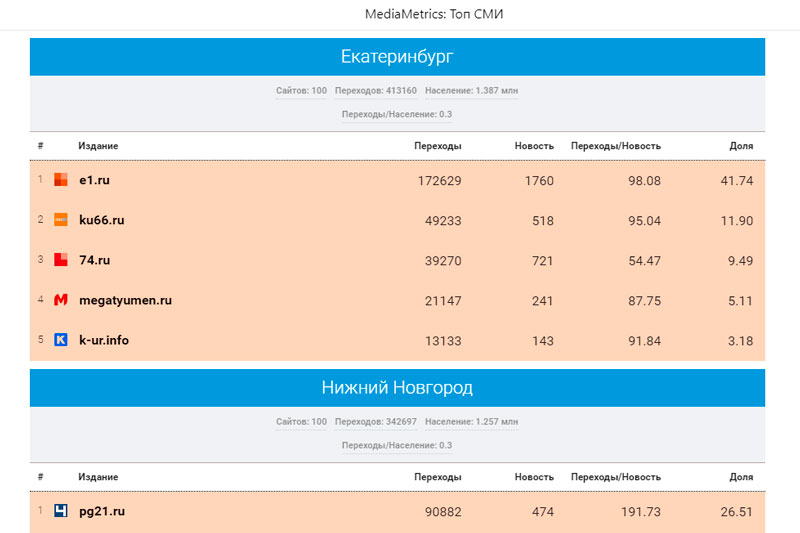Screen dimensions: 800x533
Task: Open the ku66.ru publication link
Action: (101, 220)
